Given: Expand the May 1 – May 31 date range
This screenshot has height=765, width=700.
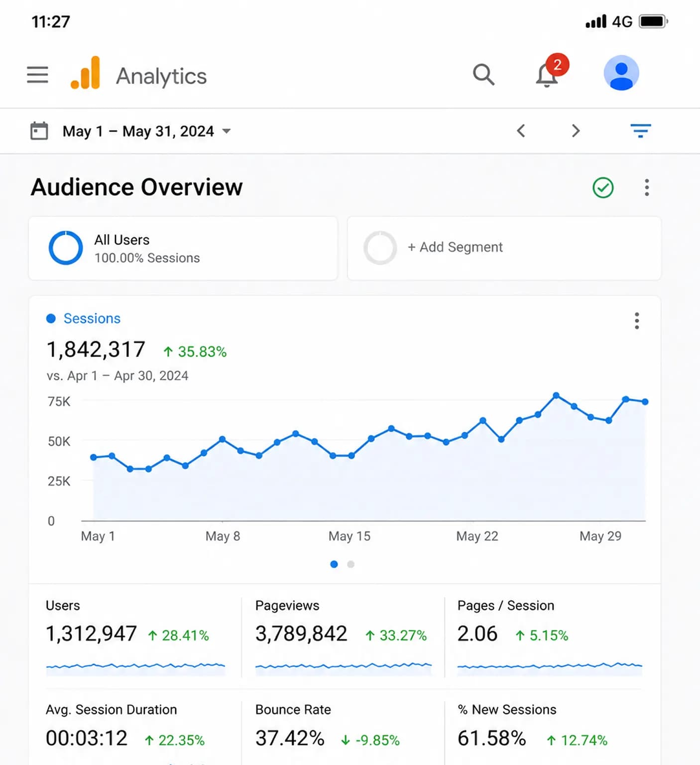Looking at the screenshot, I should point(146,131).
